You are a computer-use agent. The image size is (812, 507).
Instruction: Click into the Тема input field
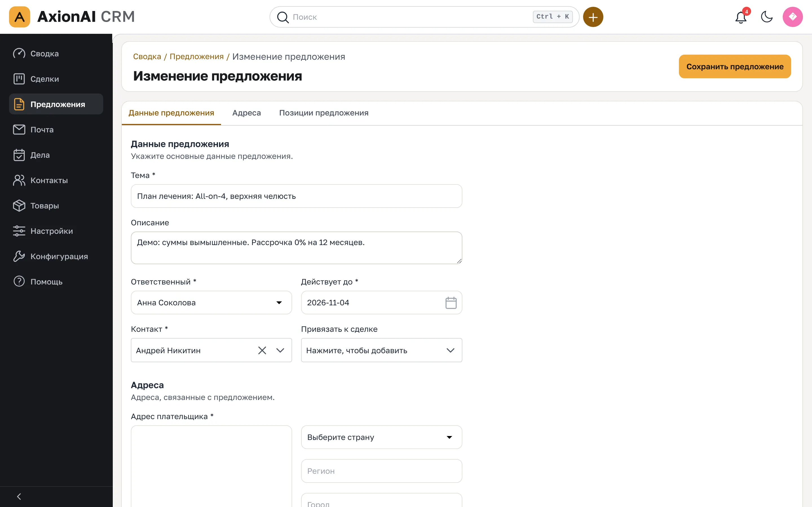point(296,196)
